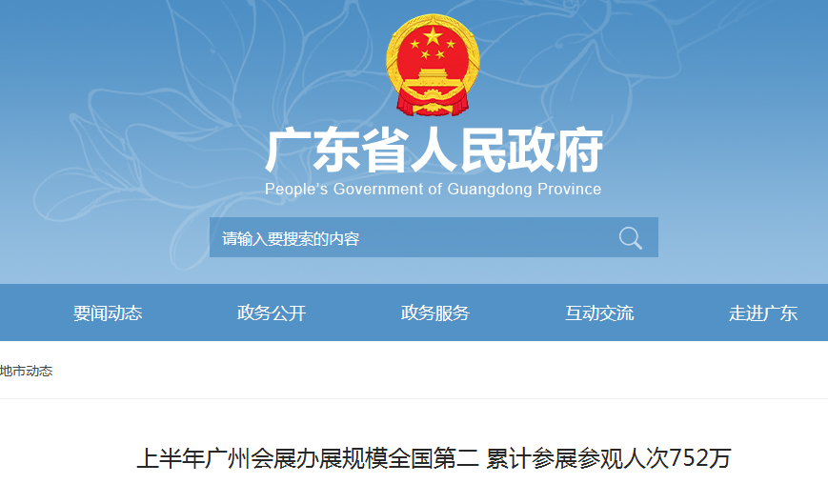
Task: Open the 政务公开 navigation menu
Action: click(272, 312)
